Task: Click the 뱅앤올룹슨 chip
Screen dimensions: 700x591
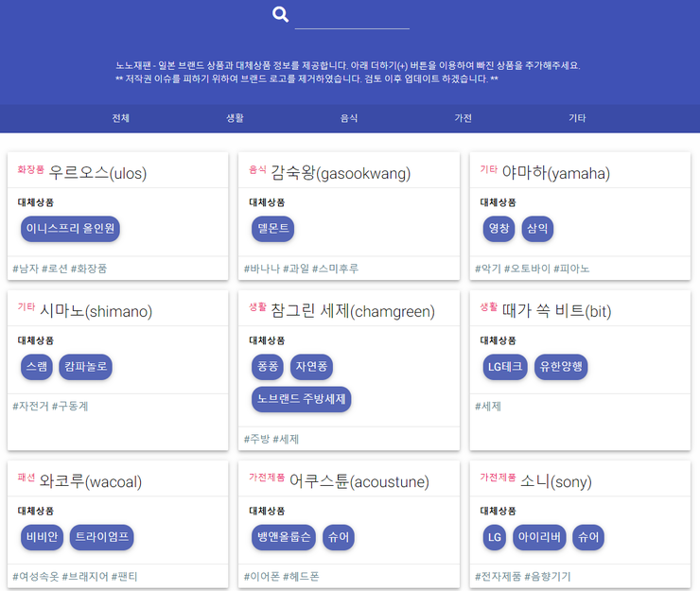Action: pyautogui.click(x=284, y=537)
